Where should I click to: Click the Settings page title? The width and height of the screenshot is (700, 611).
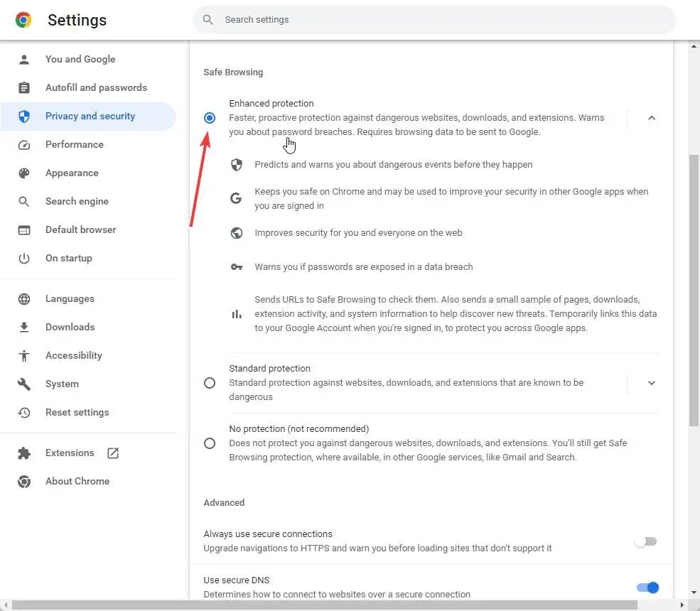tap(77, 20)
